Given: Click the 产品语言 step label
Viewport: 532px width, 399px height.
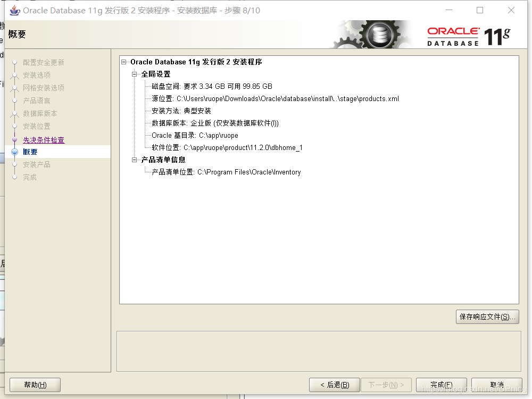Looking at the screenshot, I should pyautogui.click(x=37, y=101).
